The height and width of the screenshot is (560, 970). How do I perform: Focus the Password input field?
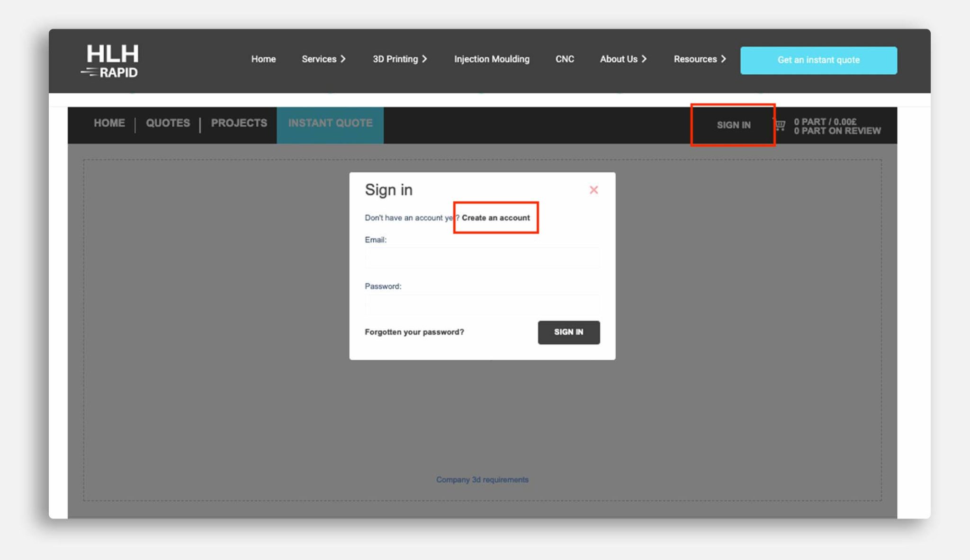point(482,304)
